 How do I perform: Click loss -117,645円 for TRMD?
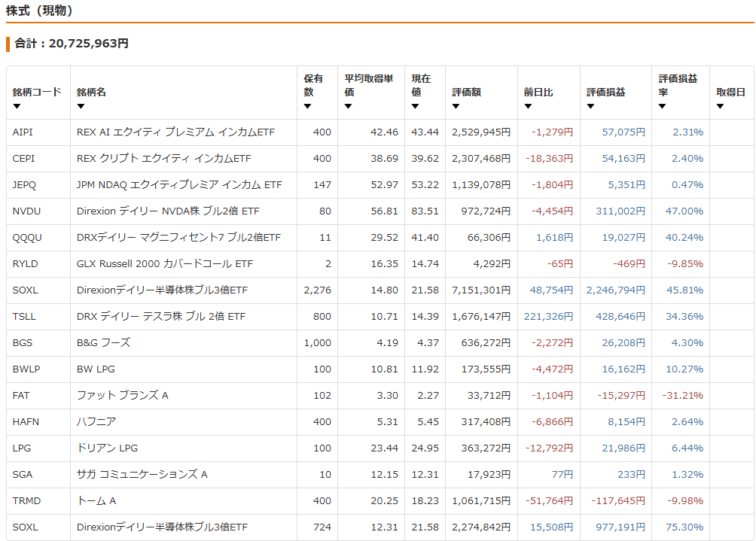[x=618, y=501]
